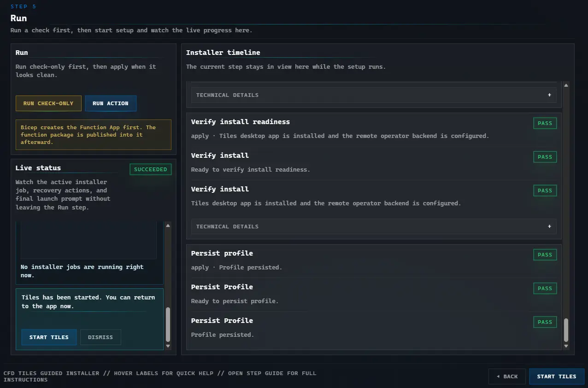588x388 pixels.
Task: Click 'Run check-only first, then apply' description
Action: tap(86, 71)
